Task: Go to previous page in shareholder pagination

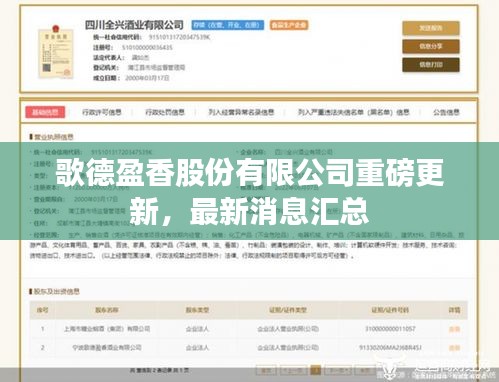Action: 293,370
